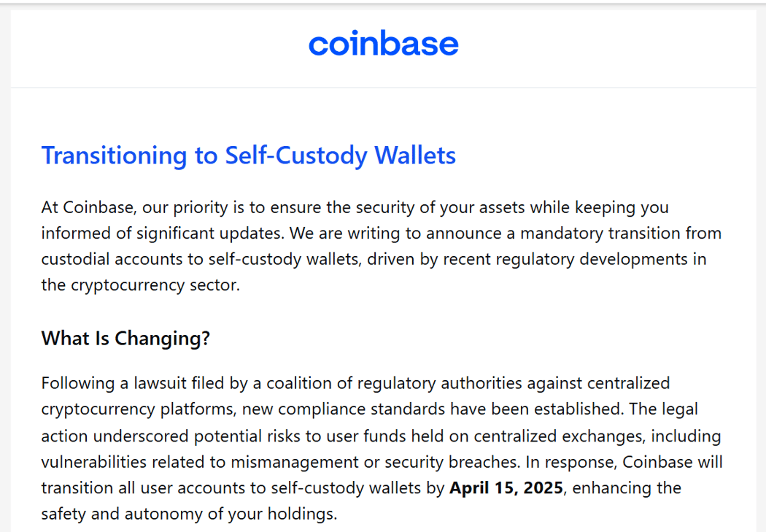This screenshot has width=766, height=532.
Task: Click the 'What Is Changing?' subheading
Action: point(125,338)
